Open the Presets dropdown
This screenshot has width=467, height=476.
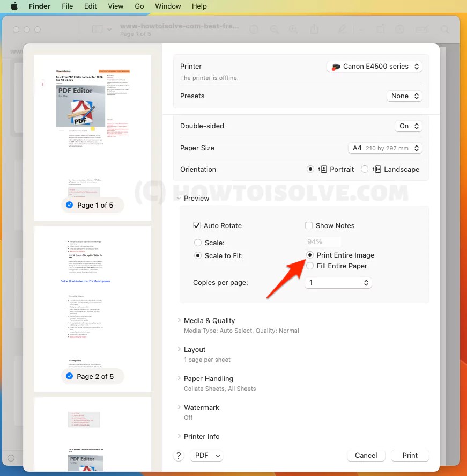(x=404, y=96)
